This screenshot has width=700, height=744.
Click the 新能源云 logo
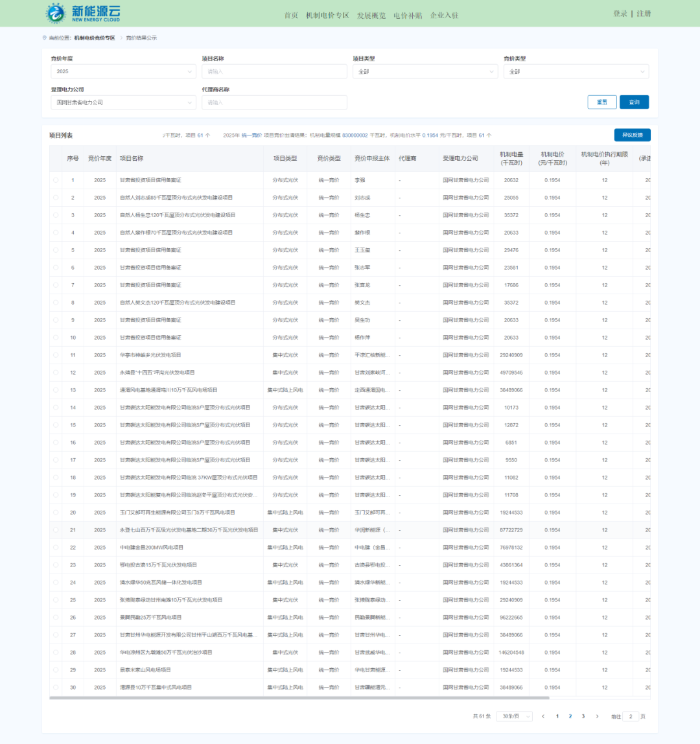point(83,13)
